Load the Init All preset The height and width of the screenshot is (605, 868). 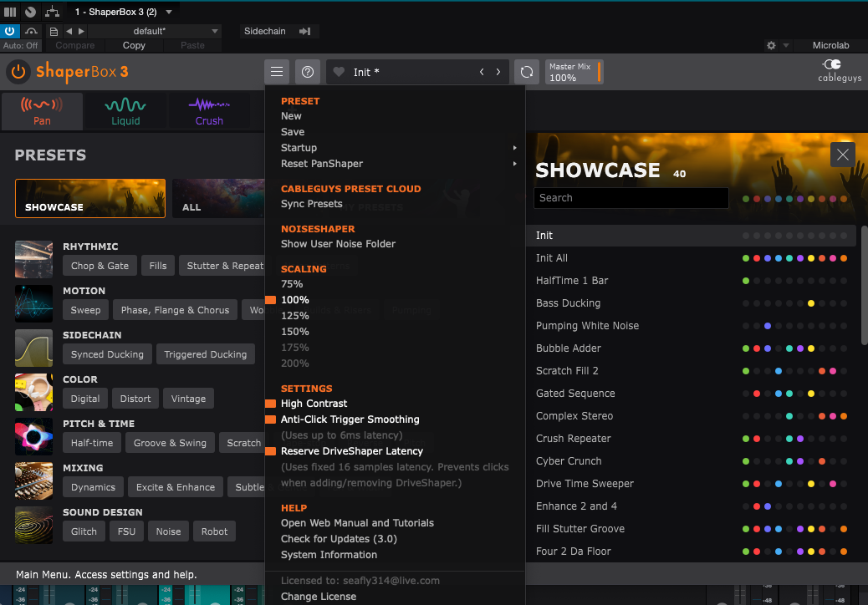pos(691,258)
